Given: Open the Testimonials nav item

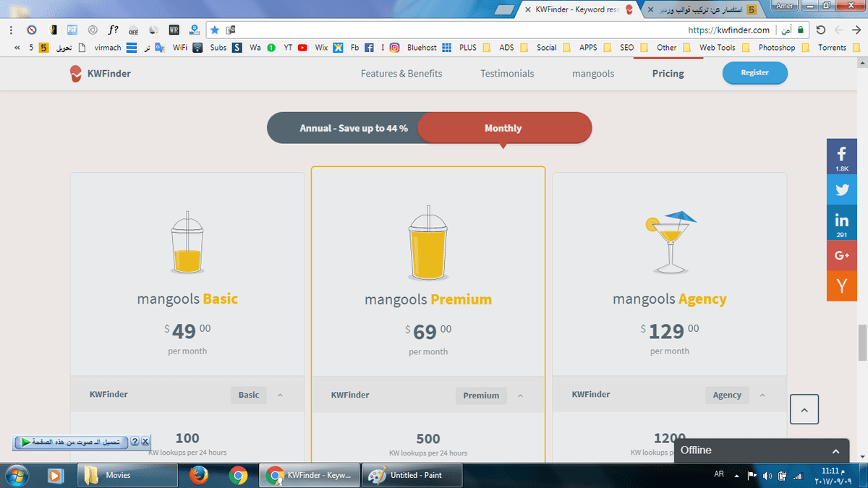Looking at the screenshot, I should [x=507, y=73].
